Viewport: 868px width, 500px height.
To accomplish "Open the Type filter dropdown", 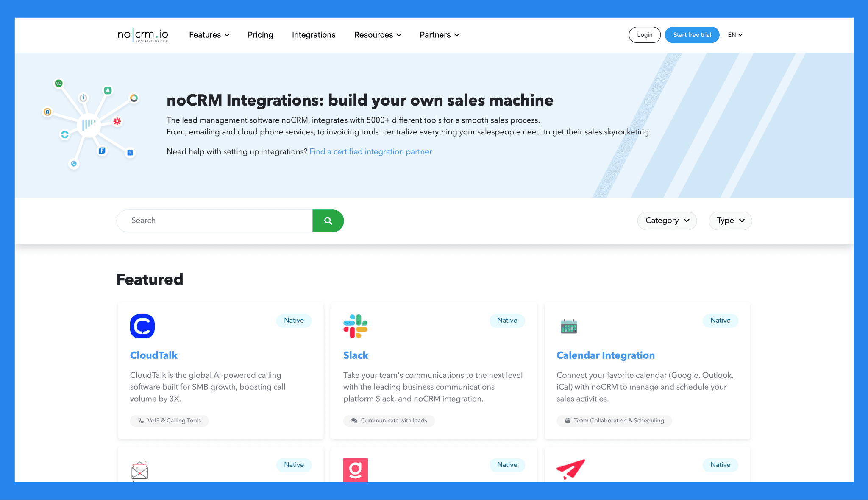I will click(730, 221).
